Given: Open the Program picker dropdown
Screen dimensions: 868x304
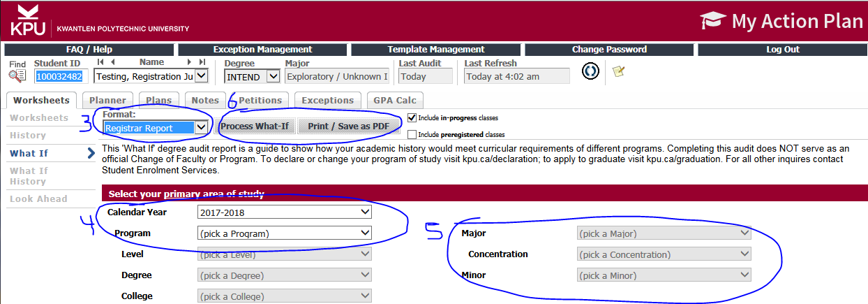Looking at the screenshot, I should pyautogui.click(x=284, y=233).
